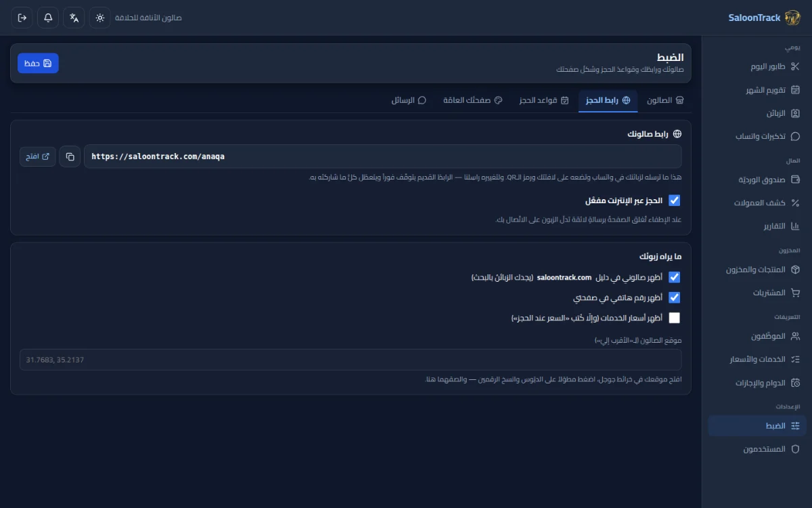The height and width of the screenshot is (508, 812).
Task: Click calendar-clock icon for الدوام والإجازات
Action: click(795, 383)
